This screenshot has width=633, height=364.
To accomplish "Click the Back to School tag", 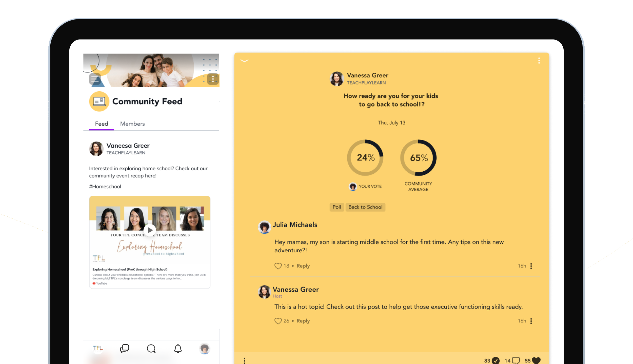I will 365,207.
